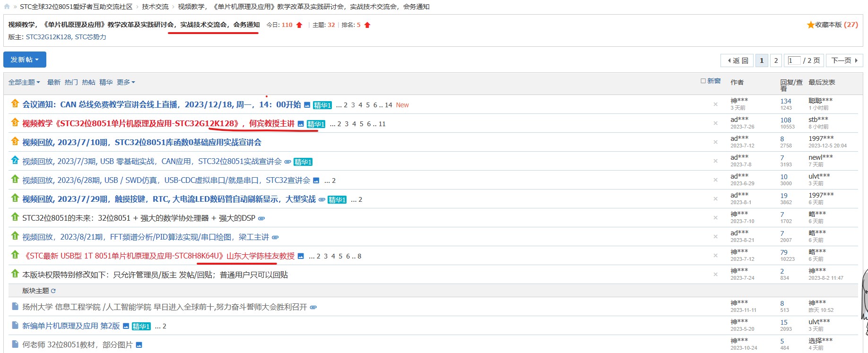Filter threads by 最新
This screenshot has height=353, width=868.
pos(54,82)
